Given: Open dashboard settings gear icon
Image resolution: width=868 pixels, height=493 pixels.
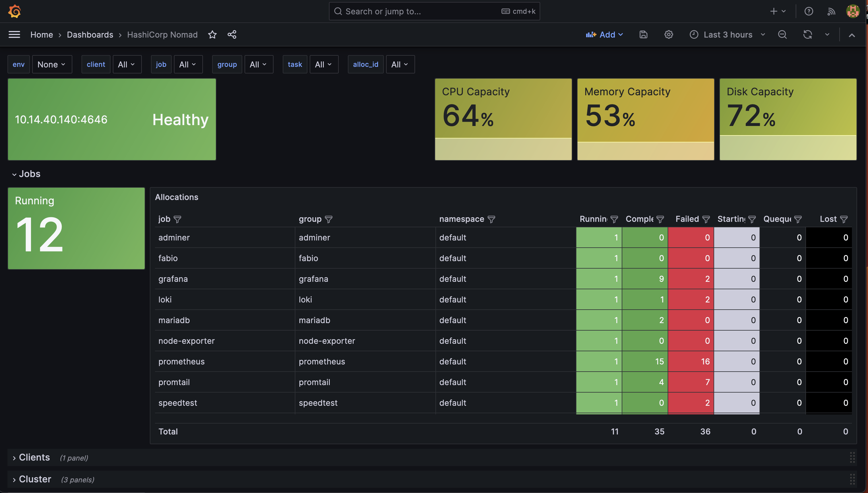Looking at the screenshot, I should 669,34.
